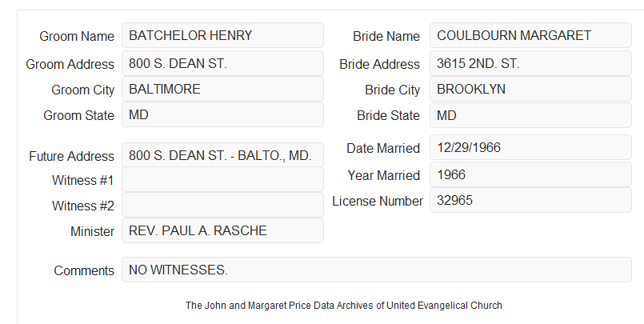
Task: Click the Groom State field
Action: click(222, 114)
